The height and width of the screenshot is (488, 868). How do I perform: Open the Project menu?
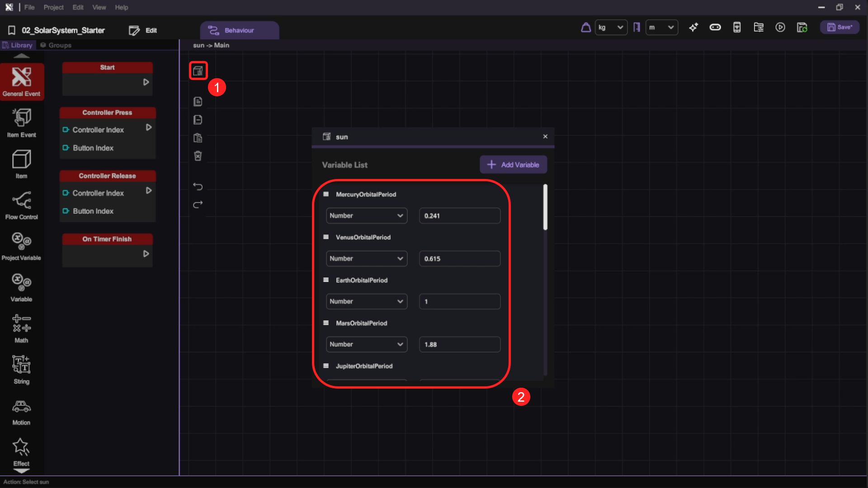pyautogui.click(x=53, y=7)
